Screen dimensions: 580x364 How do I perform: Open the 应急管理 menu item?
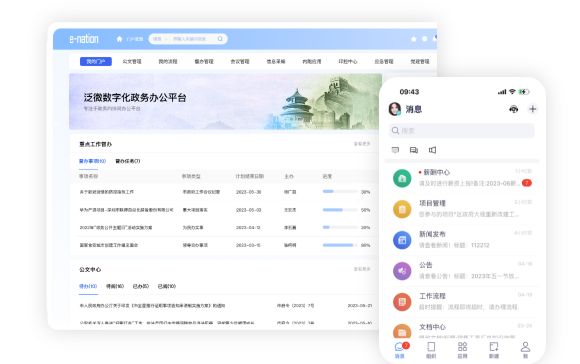click(384, 61)
